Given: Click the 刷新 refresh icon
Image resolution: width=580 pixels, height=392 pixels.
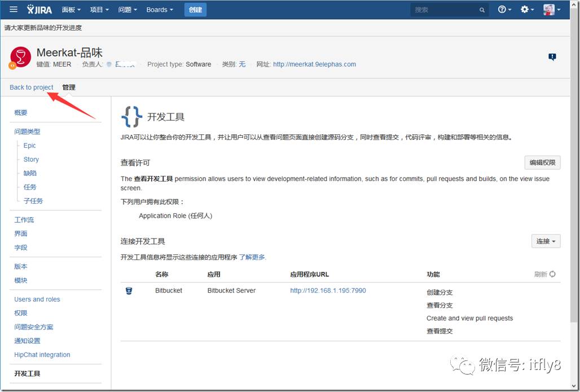Looking at the screenshot, I should coord(552,274).
